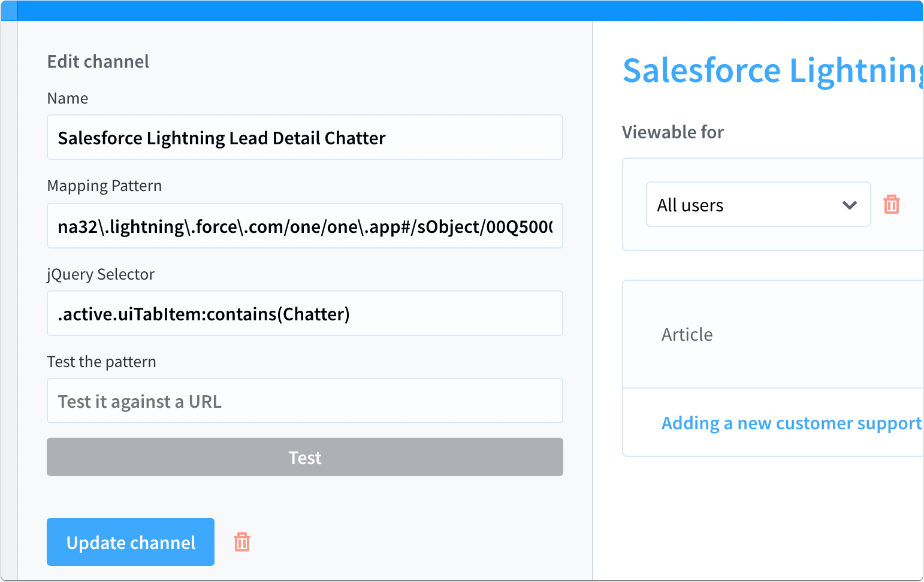
Task: Open the All users dropdown
Action: pyautogui.click(x=758, y=204)
